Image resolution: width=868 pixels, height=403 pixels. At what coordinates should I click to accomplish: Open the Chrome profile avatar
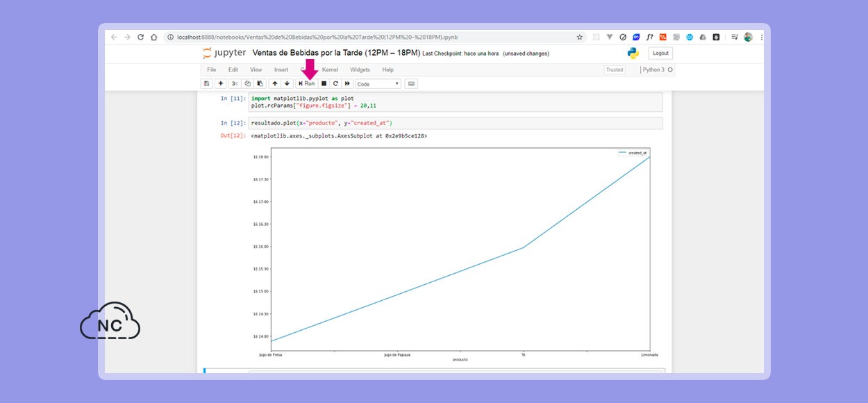pyautogui.click(x=748, y=37)
